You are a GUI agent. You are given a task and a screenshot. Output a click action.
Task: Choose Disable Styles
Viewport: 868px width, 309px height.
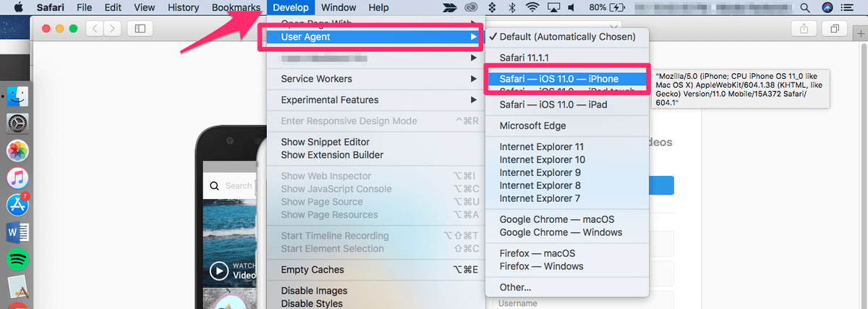click(375, 303)
